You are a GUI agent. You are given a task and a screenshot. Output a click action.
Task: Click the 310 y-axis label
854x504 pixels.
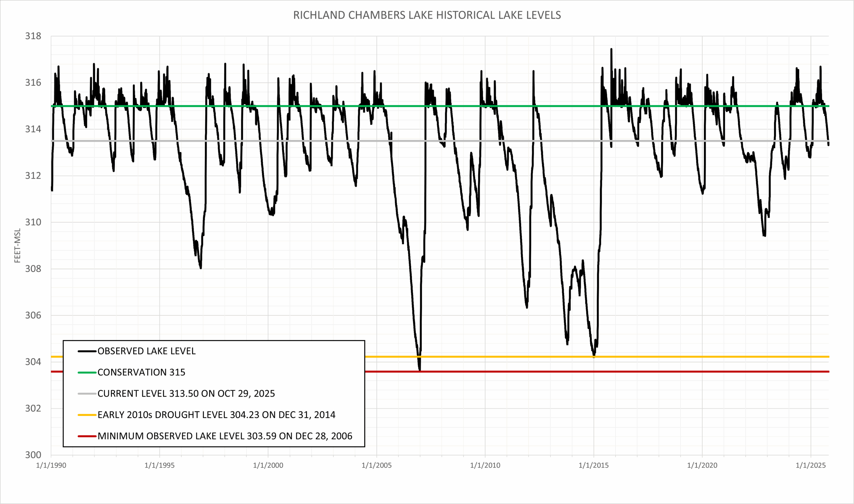coord(33,222)
